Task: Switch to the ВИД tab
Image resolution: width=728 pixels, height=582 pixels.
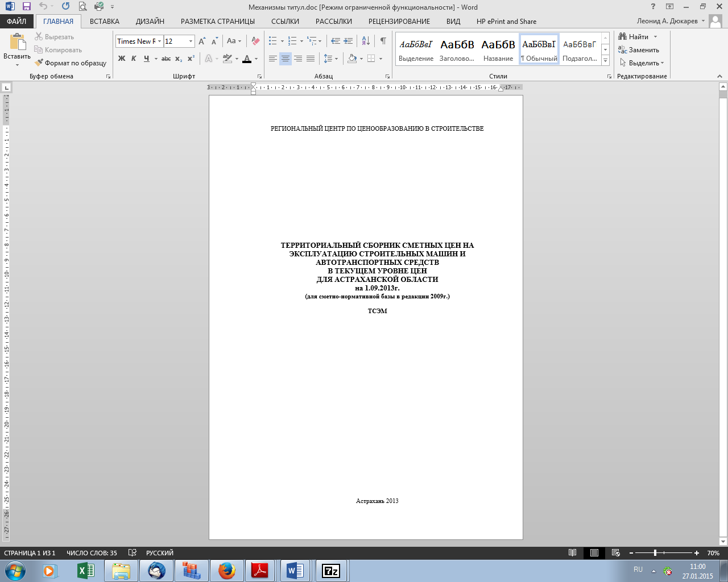Action: (453, 22)
